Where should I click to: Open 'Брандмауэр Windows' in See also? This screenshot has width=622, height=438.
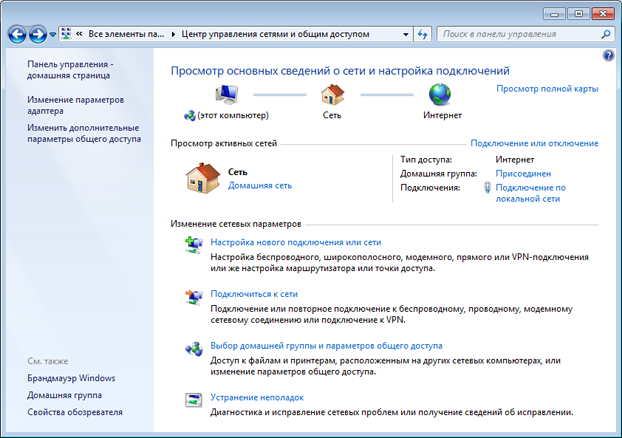coord(71,378)
